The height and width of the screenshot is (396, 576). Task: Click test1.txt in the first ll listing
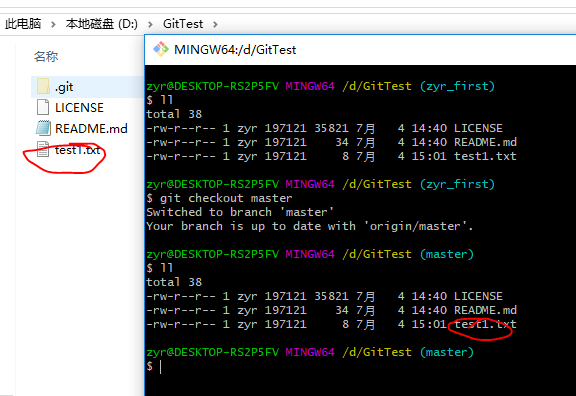pyautogui.click(x=485, y=156)
